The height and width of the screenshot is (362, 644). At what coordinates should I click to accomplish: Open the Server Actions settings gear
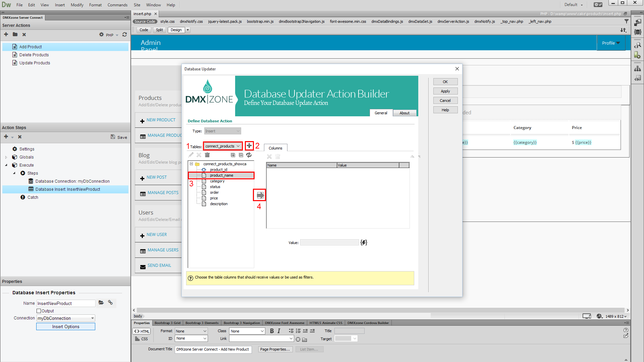pyautogui.click(x=101, y=35)
